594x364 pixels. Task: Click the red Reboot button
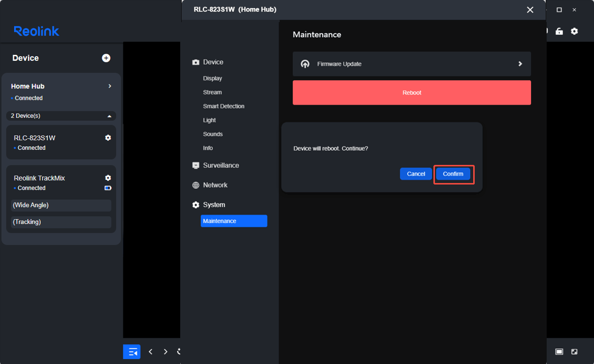pyautogui.click(x=412, y=93)
